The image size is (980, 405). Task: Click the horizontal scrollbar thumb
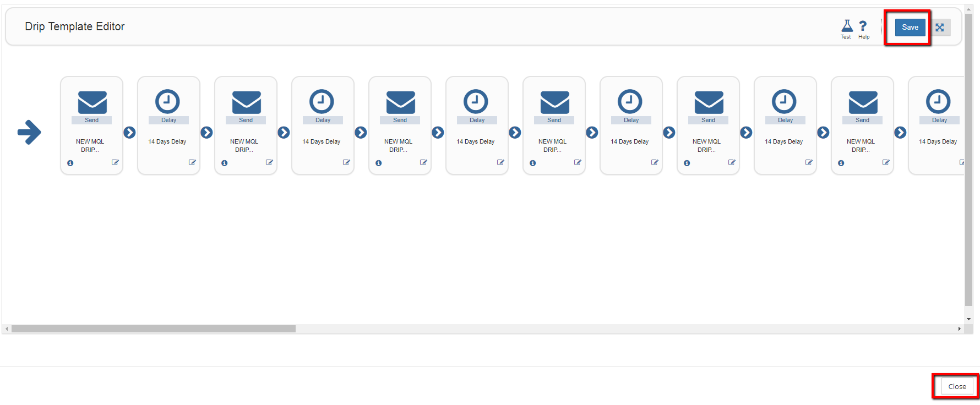pyautogui.click(x=154, y=329)
